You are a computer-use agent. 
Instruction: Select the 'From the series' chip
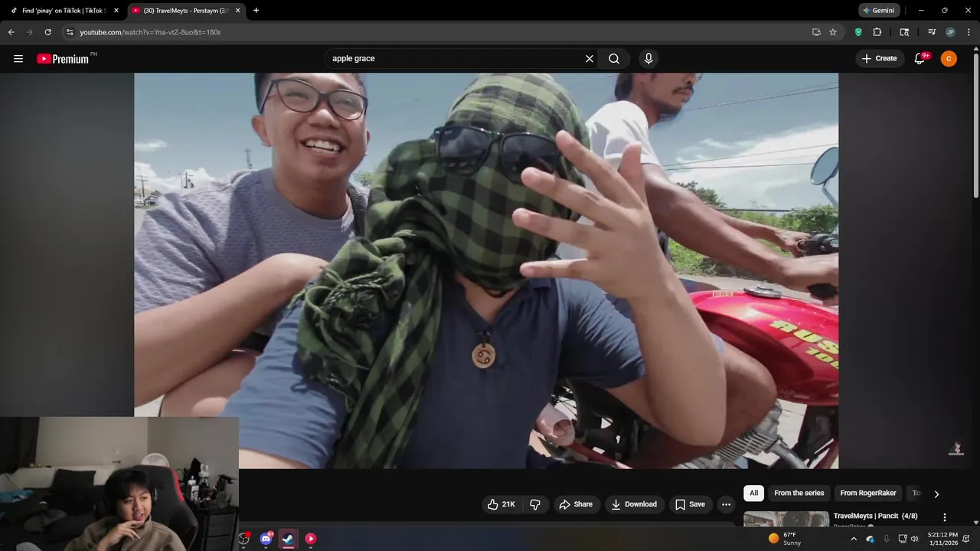coord(799,494)
